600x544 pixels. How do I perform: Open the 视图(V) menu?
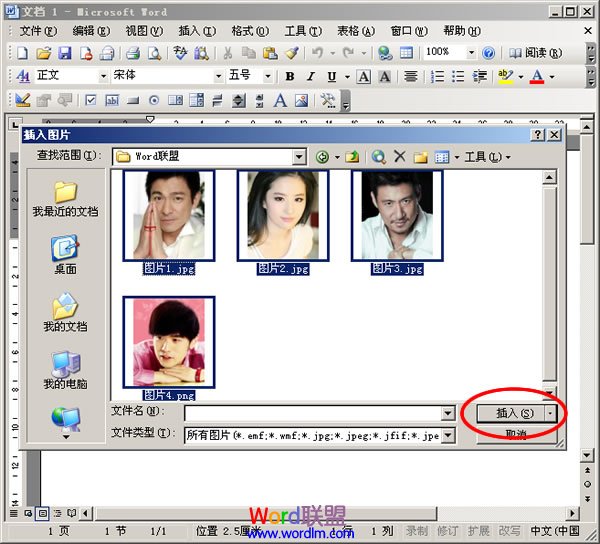144,31
